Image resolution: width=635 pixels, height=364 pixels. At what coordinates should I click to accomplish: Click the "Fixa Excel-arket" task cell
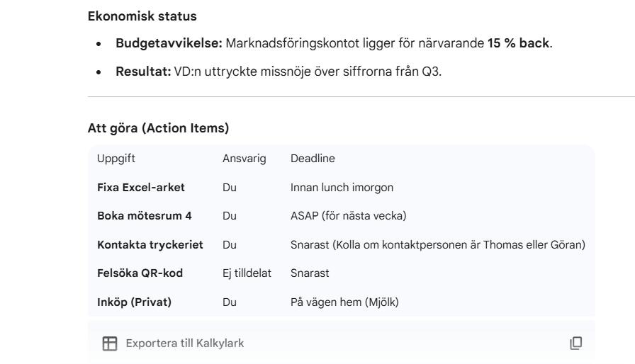(141, 188)
